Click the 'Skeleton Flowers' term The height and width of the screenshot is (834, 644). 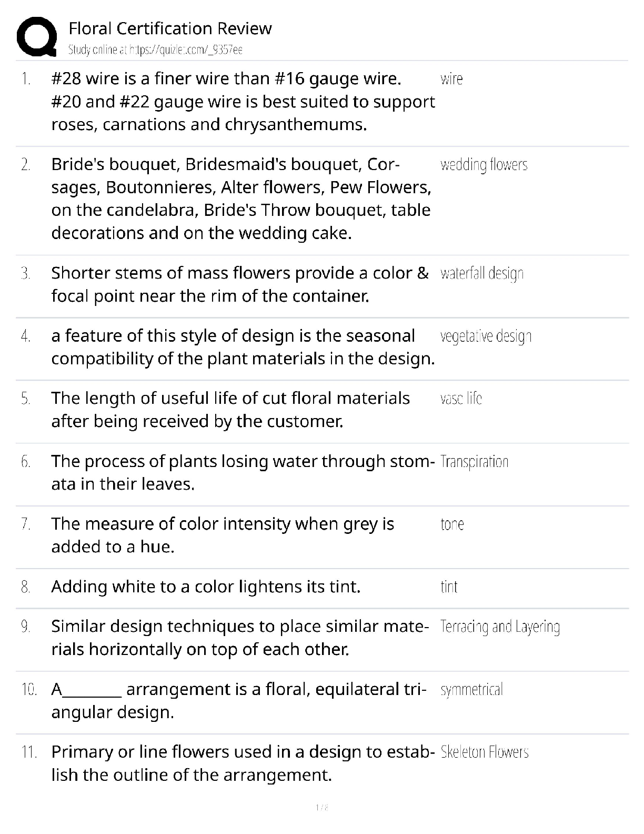[x=484, y=752]
